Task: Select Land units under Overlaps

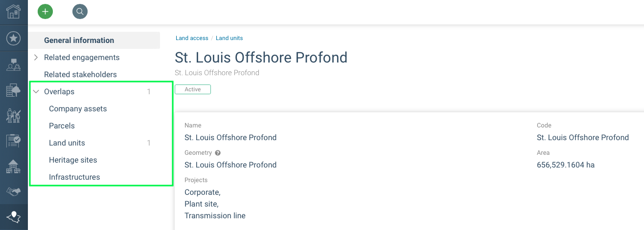Action: pyautogui.click(x=67, y=143)
